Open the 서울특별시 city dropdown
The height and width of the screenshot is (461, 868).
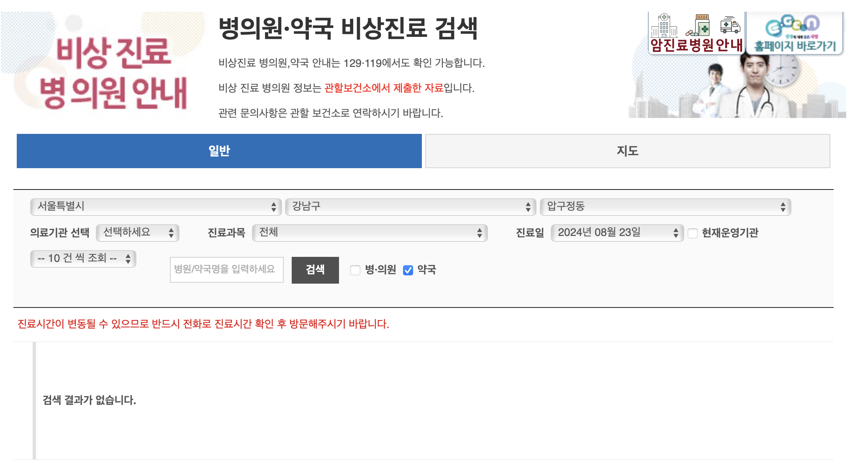pos(156,207)
